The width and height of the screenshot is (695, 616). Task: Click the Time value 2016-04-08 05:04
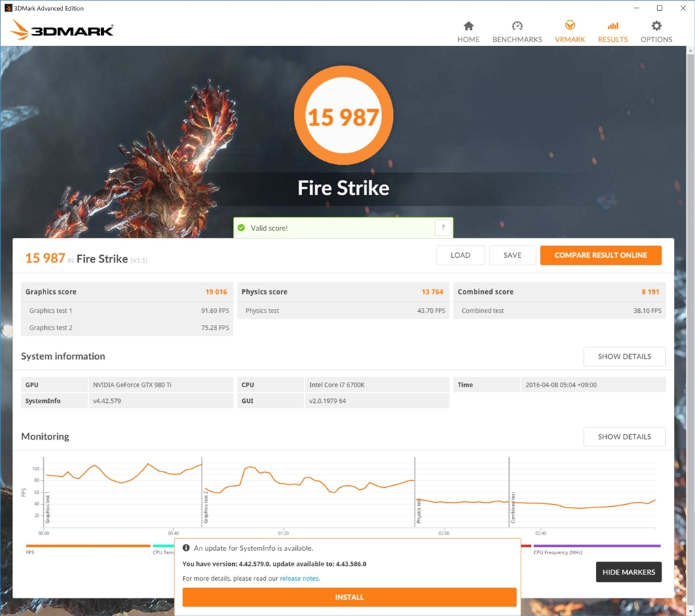coord(561,385)
